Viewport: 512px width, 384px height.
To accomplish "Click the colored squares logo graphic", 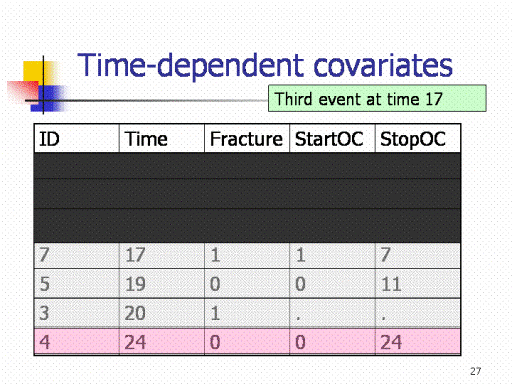I will tap(38, 85).
